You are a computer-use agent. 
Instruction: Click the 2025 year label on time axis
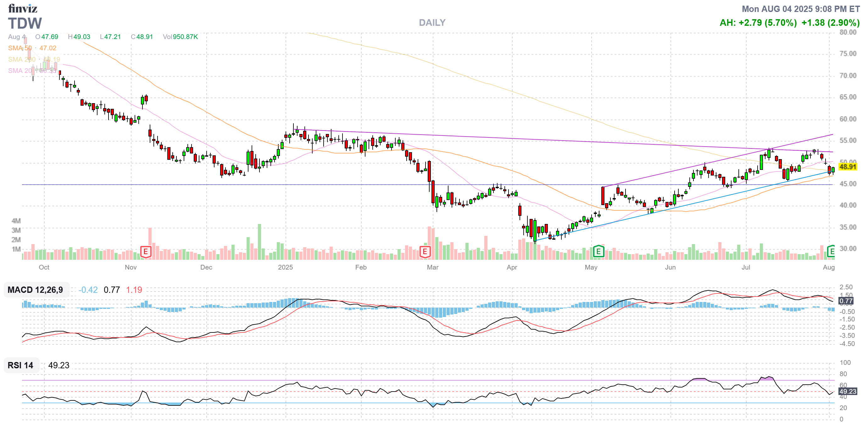point(286,267)
